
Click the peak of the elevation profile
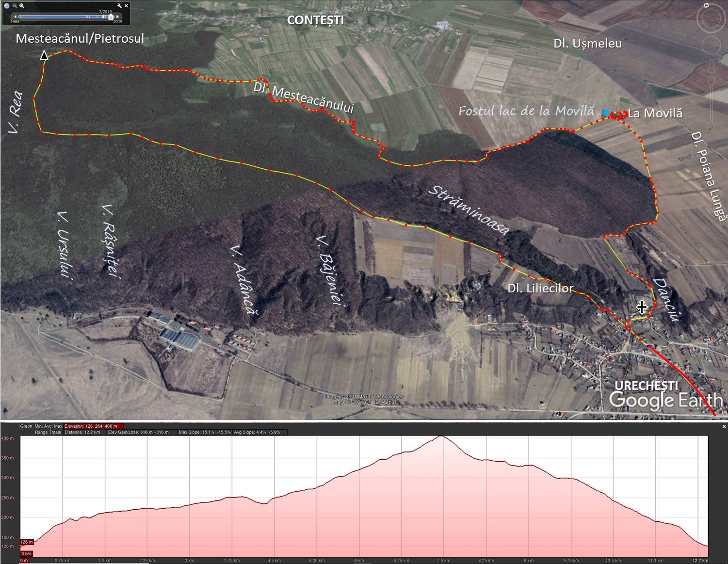tap(441, 436)
